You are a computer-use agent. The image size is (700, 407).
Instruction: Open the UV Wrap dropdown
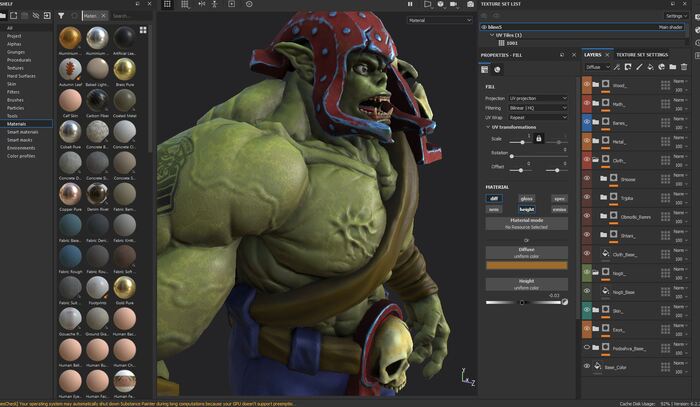[538, 115]
